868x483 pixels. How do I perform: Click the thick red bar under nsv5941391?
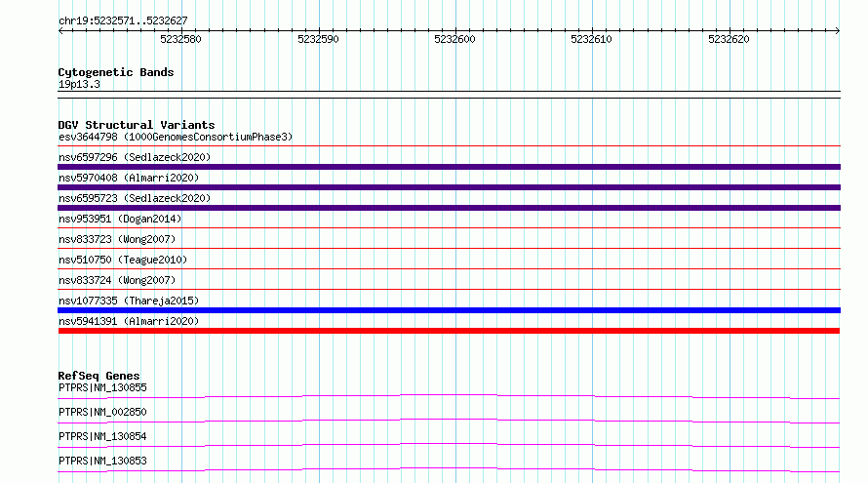click(449, 331)
